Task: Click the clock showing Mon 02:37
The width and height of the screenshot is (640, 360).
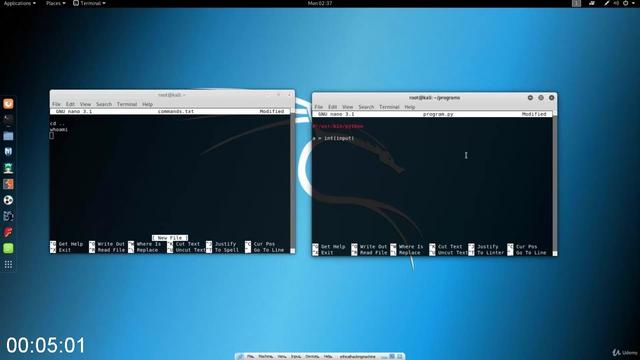Action: 320,3
